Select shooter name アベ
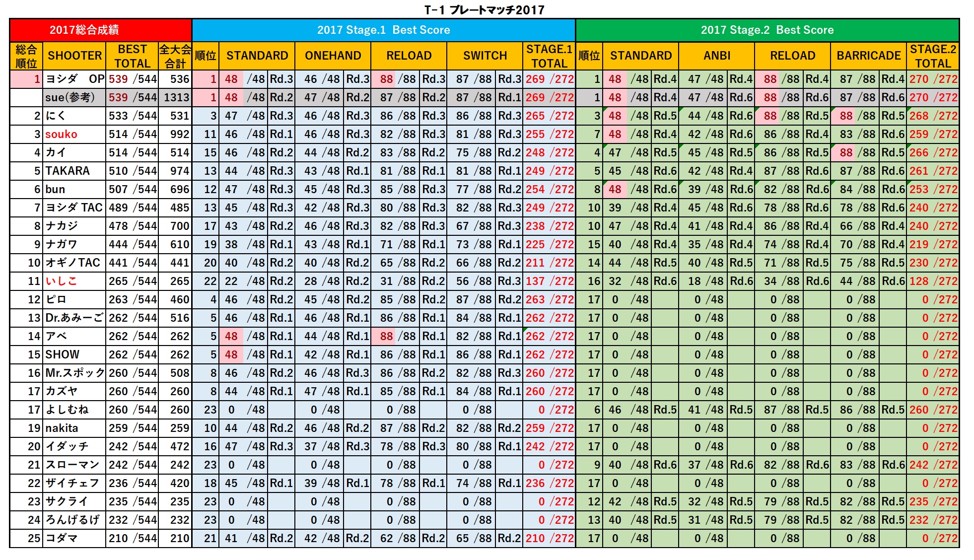 tap(56, 336)
